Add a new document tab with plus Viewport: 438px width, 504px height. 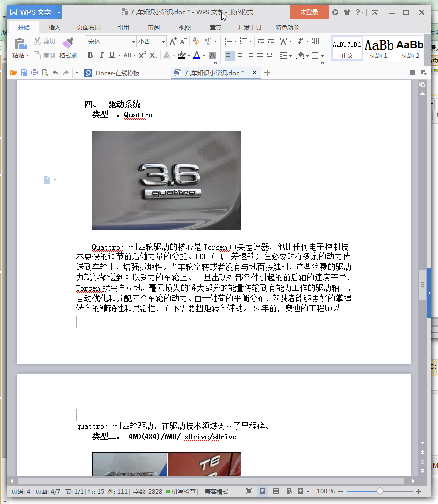tap(267, 73)
